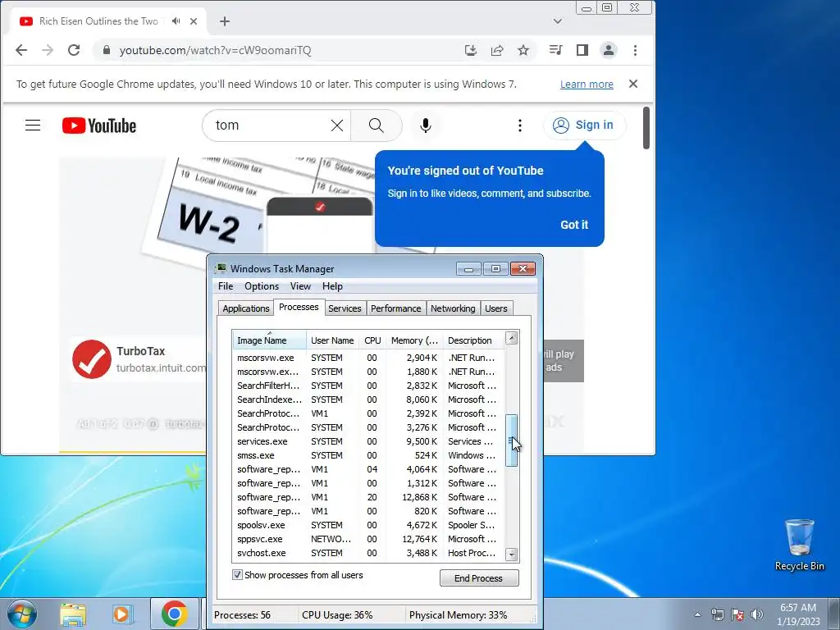Switch to the Services tab
840x630 pixels.
[345, 308]
